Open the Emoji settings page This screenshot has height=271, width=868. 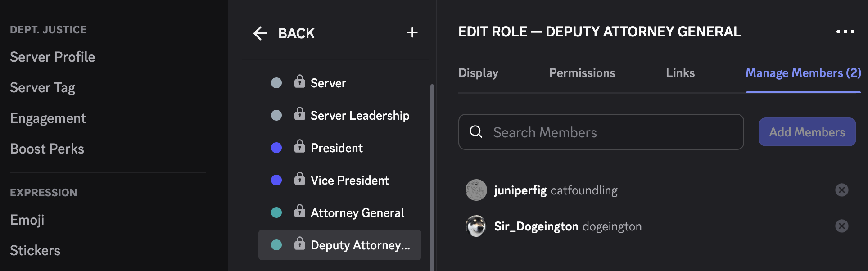coord(27,220)
